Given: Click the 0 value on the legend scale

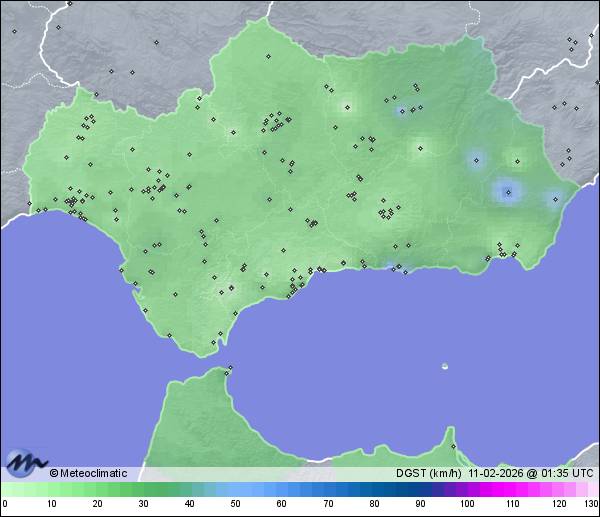Looking at the screenshot, I should click(x=4, y=504).
